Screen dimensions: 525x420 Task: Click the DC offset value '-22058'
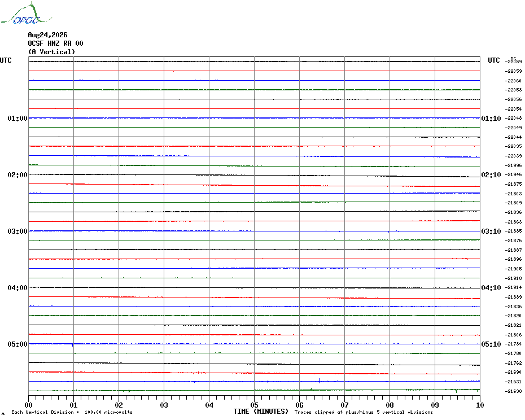click(x=513, y=90)
